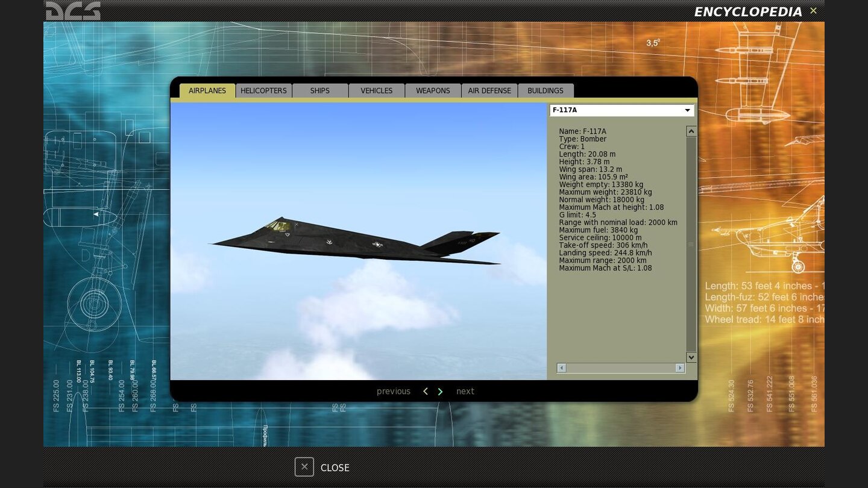This screenshot has height=488, width=868.
Task: Click the scroll down arrow in info panel
Action: [691, 357]
